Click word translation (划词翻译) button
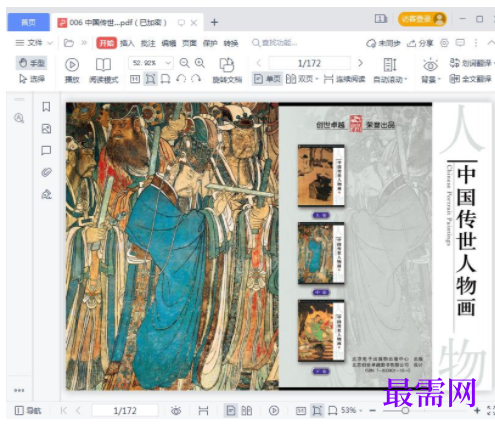Screen dimensions: 495x424 point(471,63)
